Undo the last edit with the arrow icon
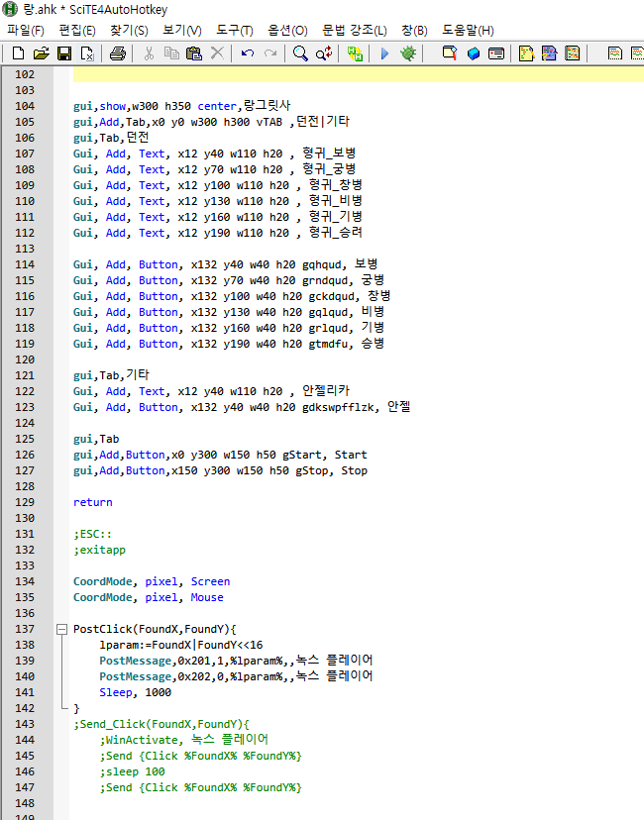 coord(248,53)
